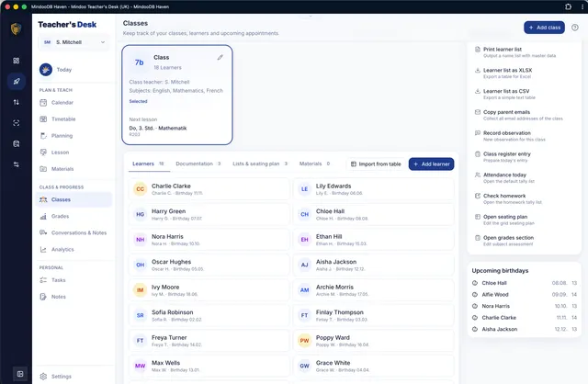Open learner Ethan Hill
The height and width of the screenshot is (384, 588).
tap(374, 240)
